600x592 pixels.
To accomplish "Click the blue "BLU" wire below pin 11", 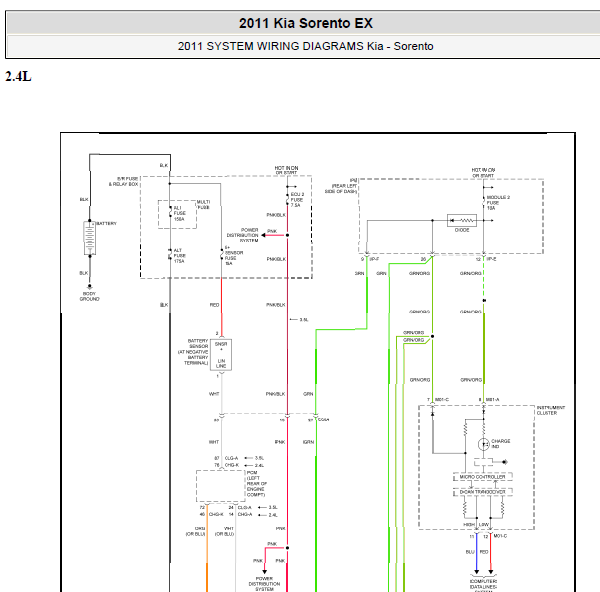I will pos(476,552).
